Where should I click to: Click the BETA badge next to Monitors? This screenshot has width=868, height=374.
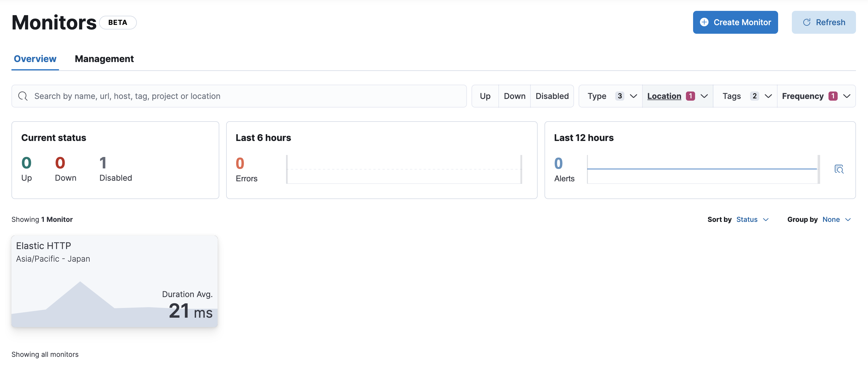(x=118, y=22)
